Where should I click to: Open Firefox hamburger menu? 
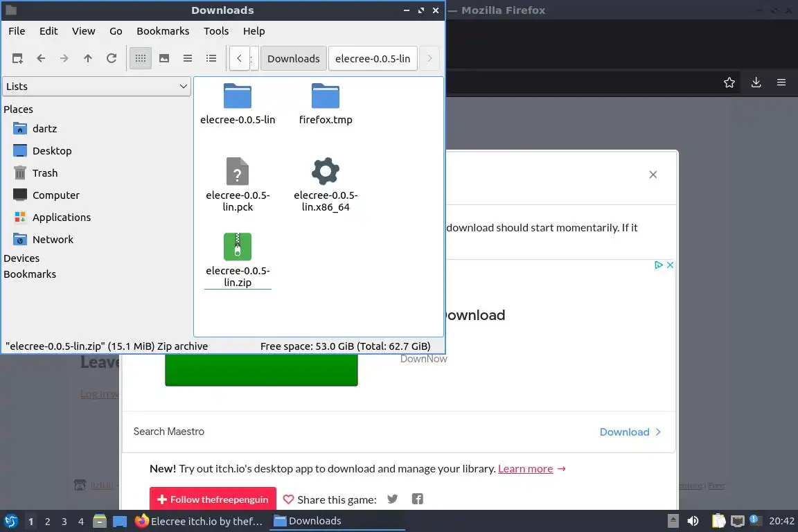tap(781, 82)
